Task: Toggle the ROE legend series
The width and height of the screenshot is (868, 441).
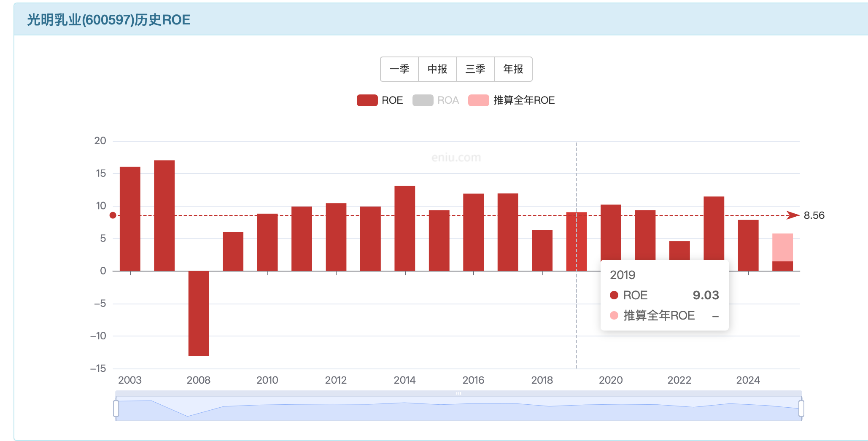Action: 380,100
